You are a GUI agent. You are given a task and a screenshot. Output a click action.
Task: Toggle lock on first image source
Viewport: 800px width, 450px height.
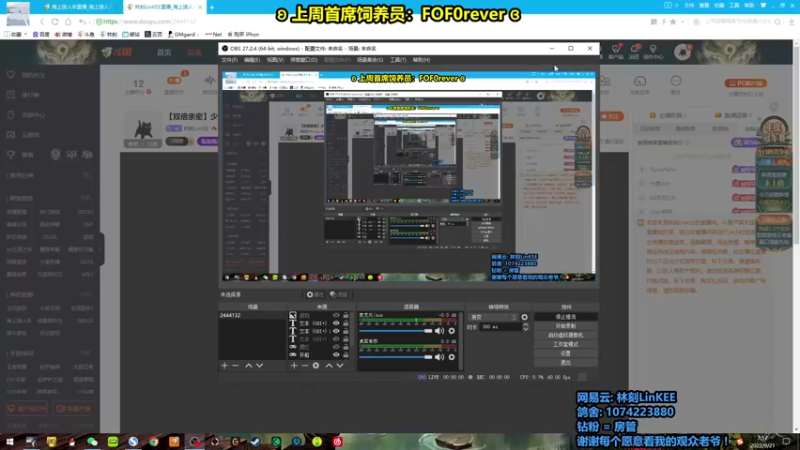pos(346,315)
